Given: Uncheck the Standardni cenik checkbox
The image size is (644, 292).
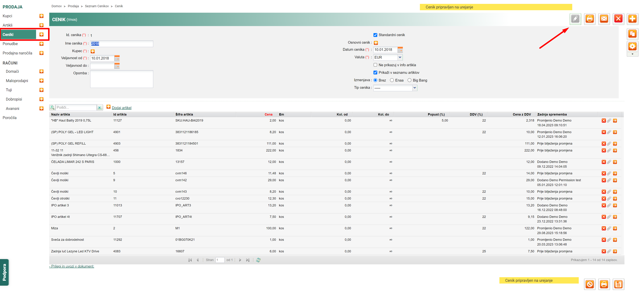Looking at the screenshot, I should [375, 35].
